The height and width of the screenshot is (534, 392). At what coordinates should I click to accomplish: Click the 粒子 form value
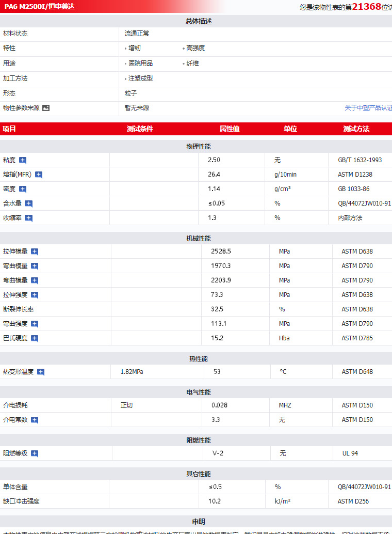[x=130, y=93]
